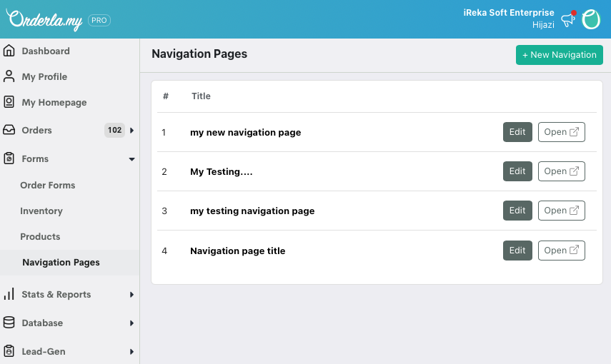Open Order Forms in the sidebar
The image size is (611, 364).
47,185
